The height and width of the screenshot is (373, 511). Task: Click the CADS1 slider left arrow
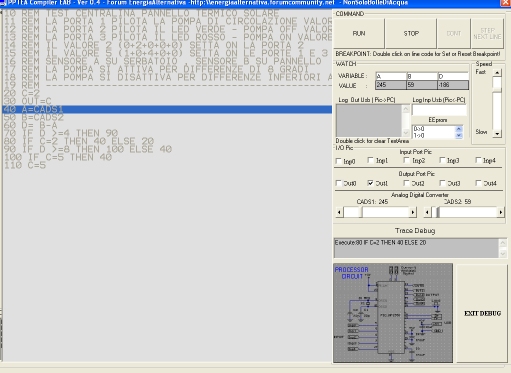point(339,212)
